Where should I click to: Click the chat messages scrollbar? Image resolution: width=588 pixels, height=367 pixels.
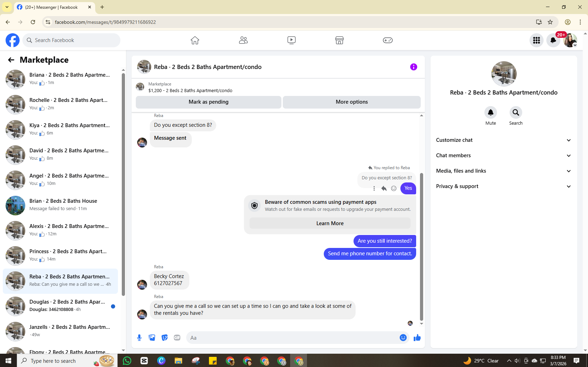[x=421, y=247]
